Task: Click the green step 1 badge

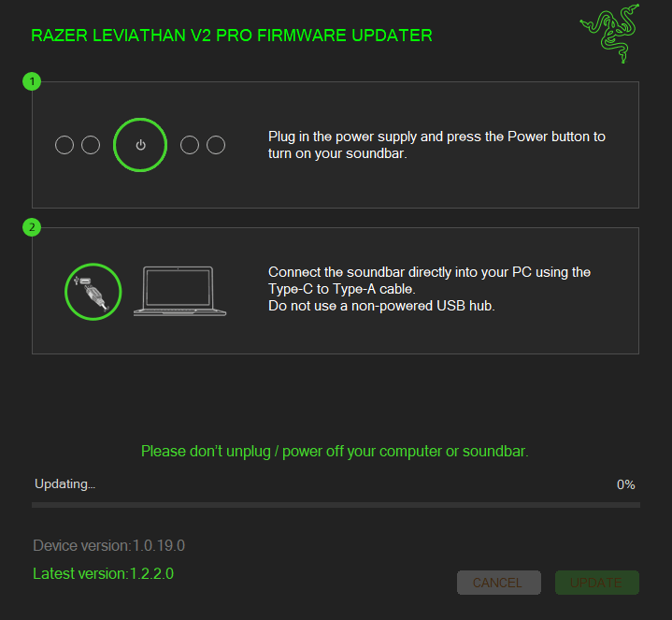Action: tap(32, 81)
